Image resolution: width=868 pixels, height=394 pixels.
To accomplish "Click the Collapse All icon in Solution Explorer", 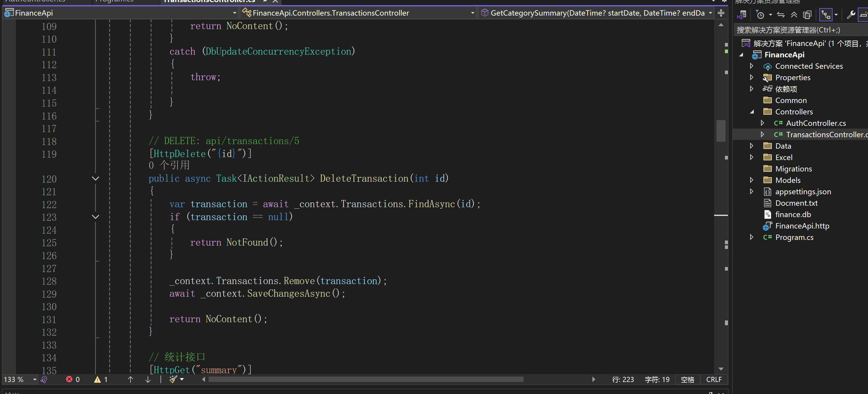I will [794, 15].
